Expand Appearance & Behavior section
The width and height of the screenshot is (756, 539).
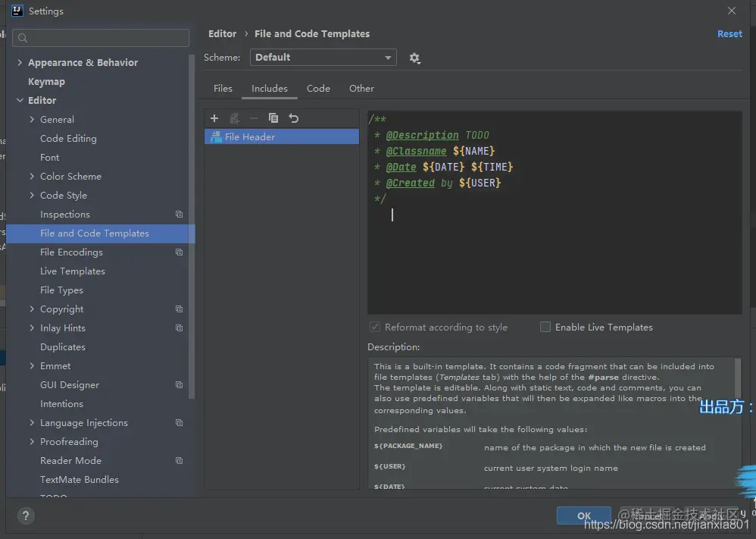coord(20,62)
